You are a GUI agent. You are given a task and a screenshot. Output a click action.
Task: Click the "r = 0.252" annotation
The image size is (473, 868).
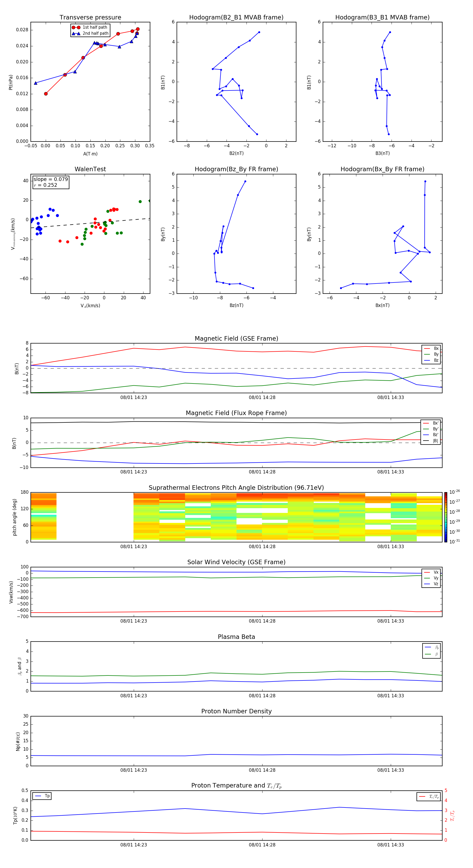click(45, 185)
